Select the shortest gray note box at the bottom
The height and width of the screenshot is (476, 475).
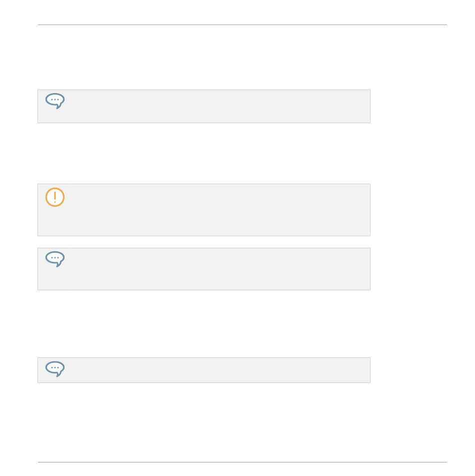204,370
